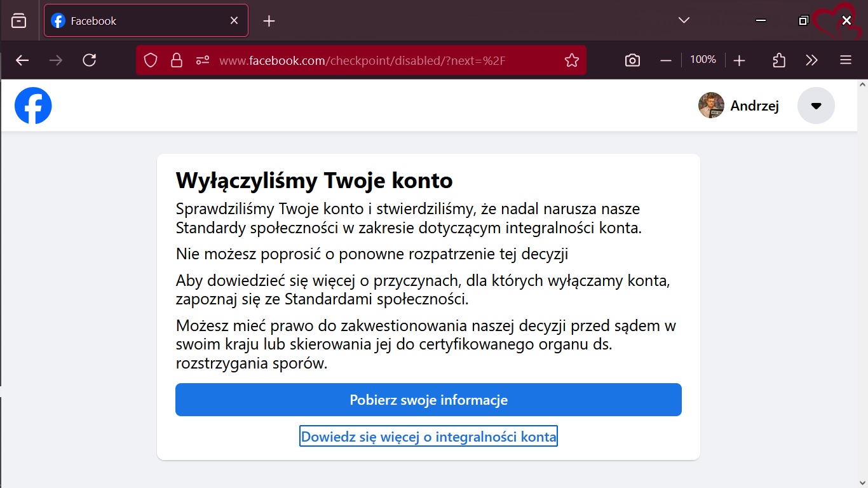Bookmark this page with the star icon

click(571, 60)
